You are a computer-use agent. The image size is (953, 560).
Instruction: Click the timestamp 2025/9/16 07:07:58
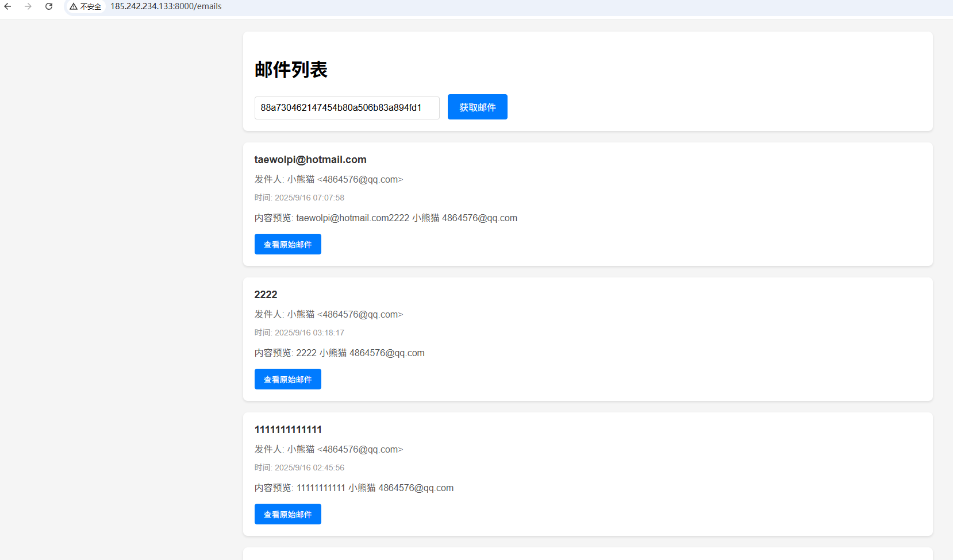coord(309,198)
